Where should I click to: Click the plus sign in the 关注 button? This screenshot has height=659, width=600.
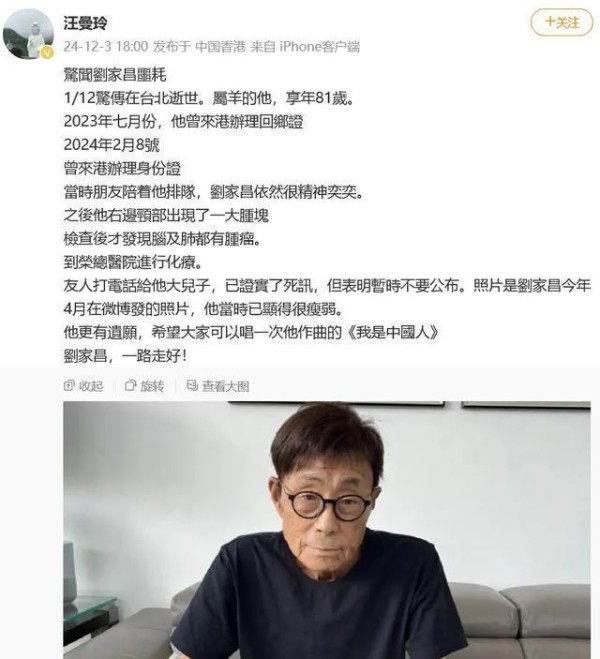550,22
